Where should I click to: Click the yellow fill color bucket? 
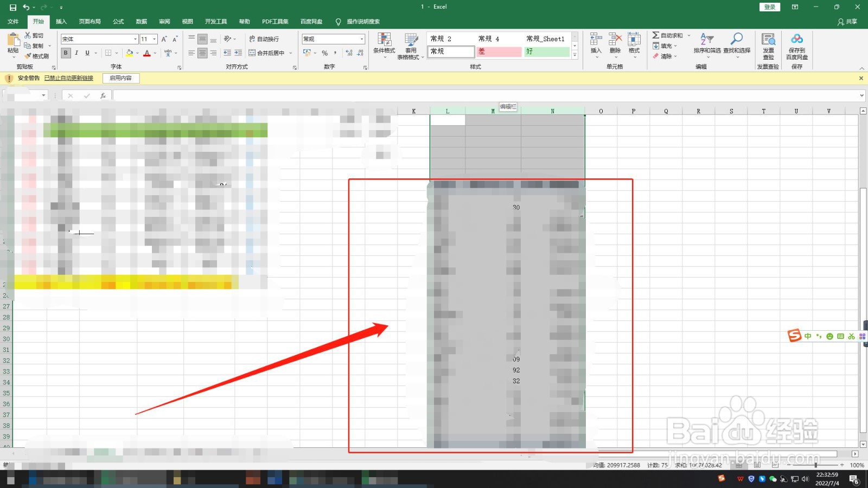[x=129, y=53]
